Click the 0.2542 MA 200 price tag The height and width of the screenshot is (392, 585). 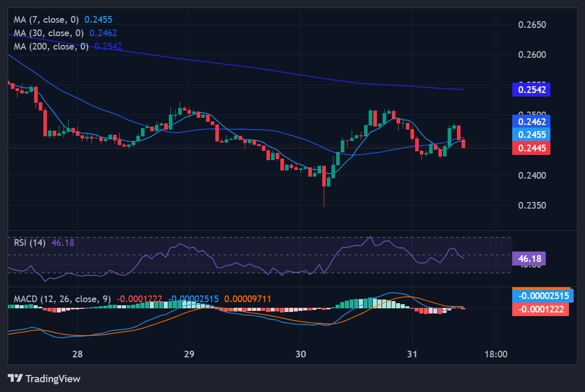[x=531, y=89]
